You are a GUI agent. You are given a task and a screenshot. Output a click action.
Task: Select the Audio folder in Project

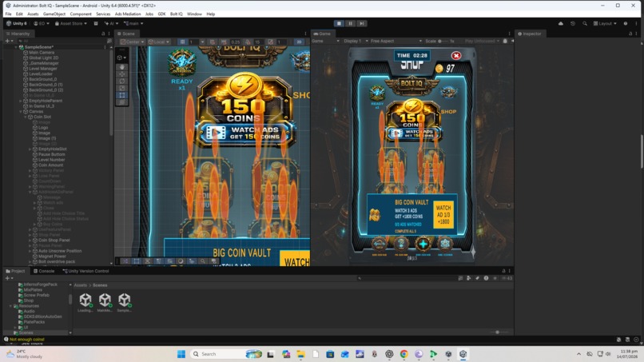pyautogui.click(x=29, y=312)
